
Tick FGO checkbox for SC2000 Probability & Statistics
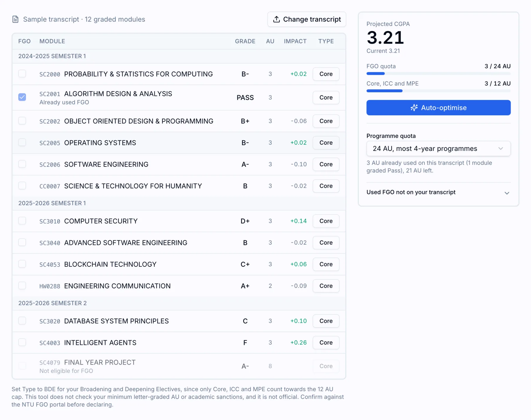[x=22, y=73]
